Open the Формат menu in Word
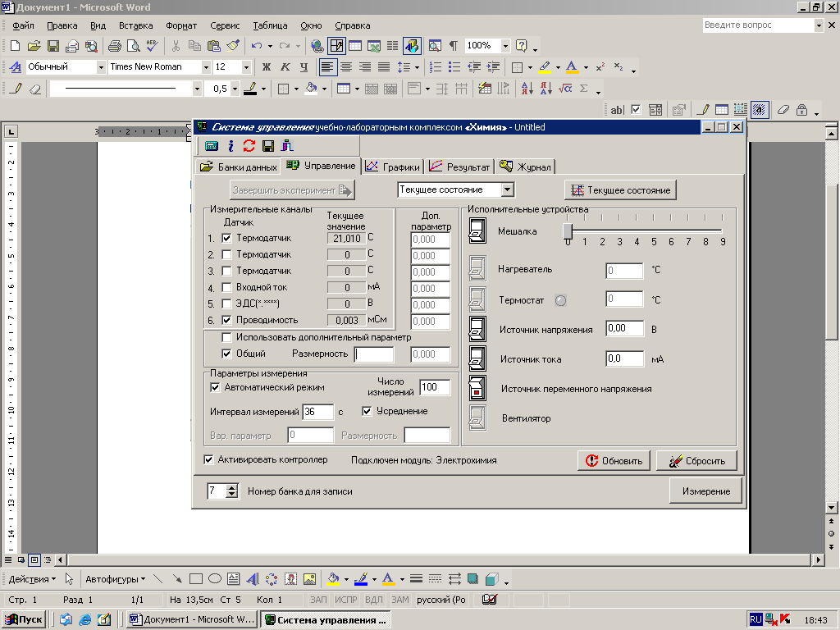 (181, 25)
